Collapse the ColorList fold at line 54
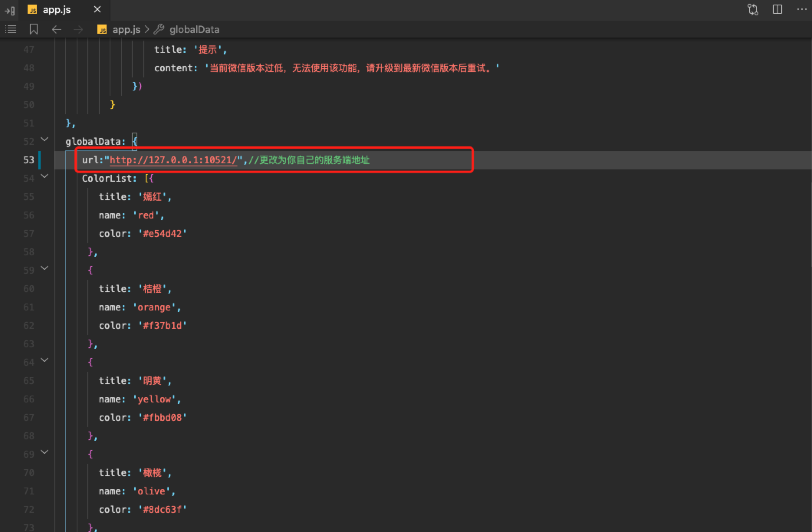Screen dimensions: 812x532 (x=44, y=176)
